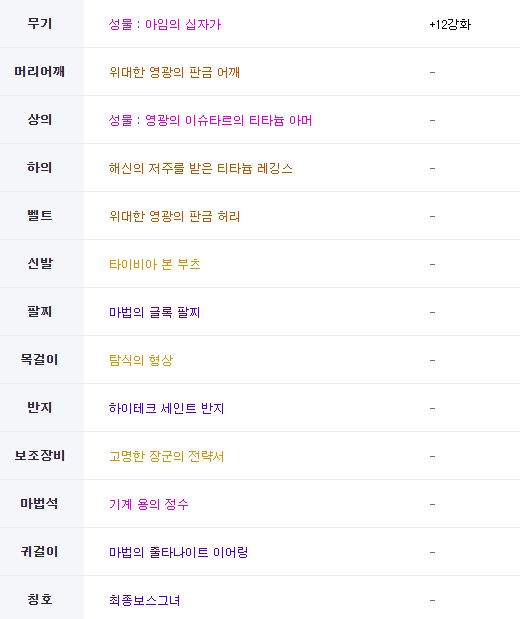Click the 탐식의 형상 necklace item
Image resolution: width=520 pixels, height=619 pixels.
141,360
